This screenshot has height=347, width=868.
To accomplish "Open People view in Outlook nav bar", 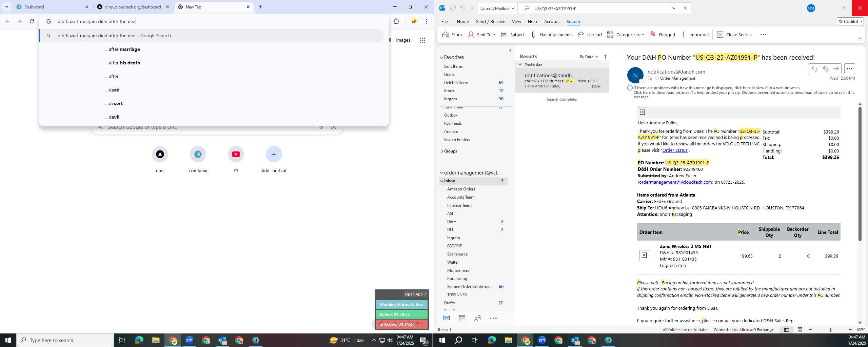I will pyautogui.click(x=477, y=318).
